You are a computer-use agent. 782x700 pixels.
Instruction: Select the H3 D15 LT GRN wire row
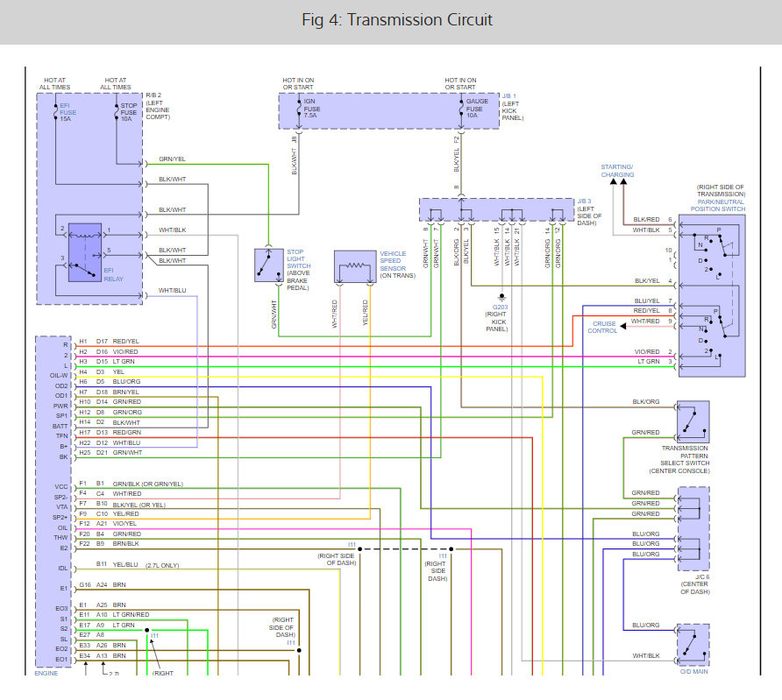click(107, 362)
